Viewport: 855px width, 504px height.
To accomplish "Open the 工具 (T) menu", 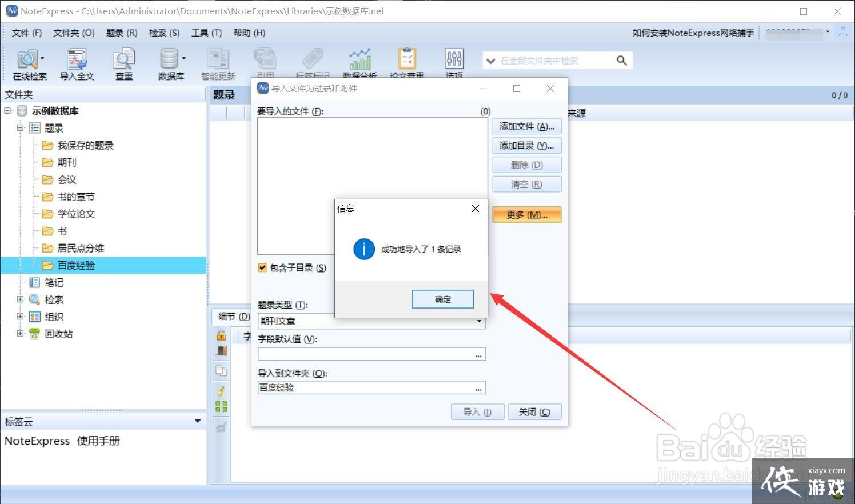I will pyautogui.click(x=206, y=33).
